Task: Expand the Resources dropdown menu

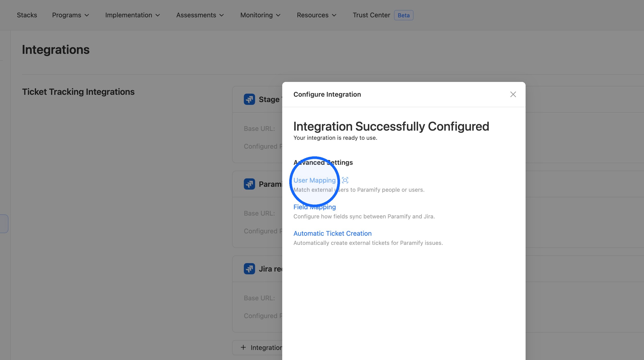Action: coord(316,15)
